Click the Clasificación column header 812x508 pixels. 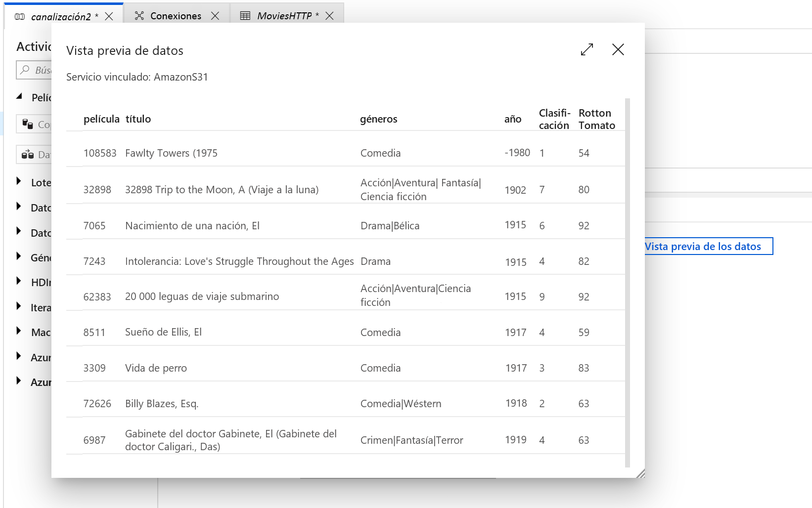[x=554, y=119]
